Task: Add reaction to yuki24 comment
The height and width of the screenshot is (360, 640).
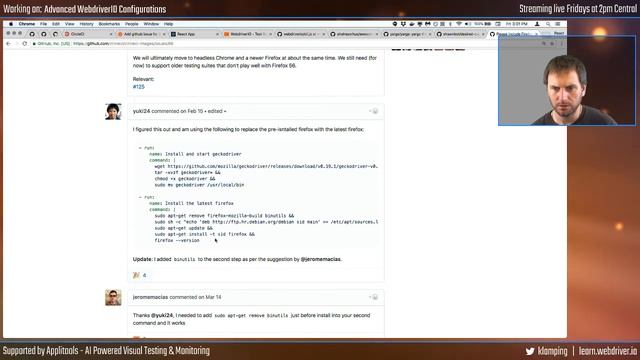Action: click(373, 111)
